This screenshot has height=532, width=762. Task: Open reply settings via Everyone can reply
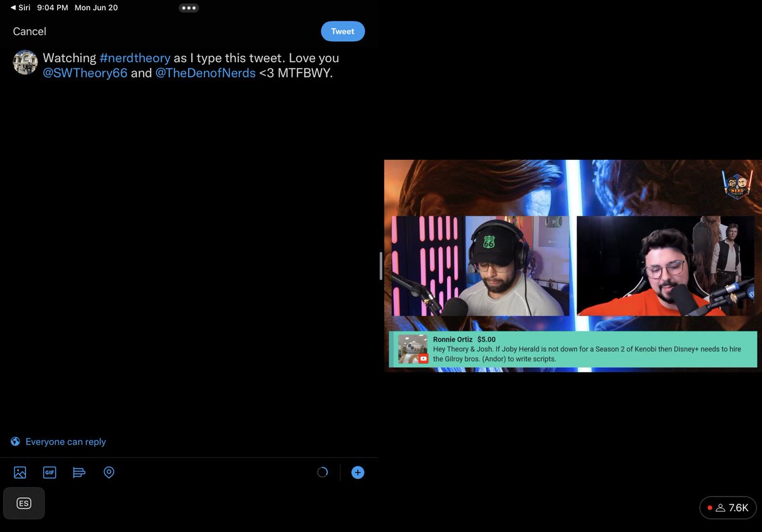[x=65, y=441]
